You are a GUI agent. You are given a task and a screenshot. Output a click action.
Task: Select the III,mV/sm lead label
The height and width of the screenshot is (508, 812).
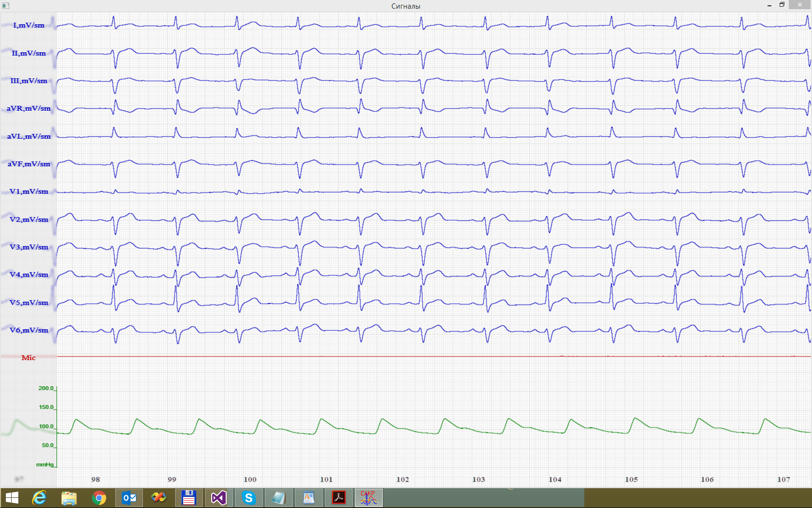29,81
